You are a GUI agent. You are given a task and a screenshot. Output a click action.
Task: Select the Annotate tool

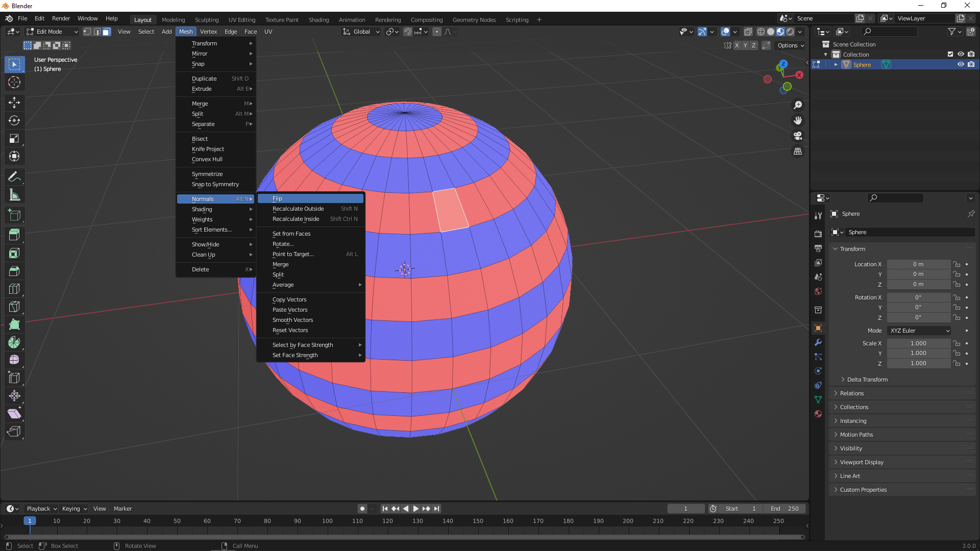[x=14, y=177]
